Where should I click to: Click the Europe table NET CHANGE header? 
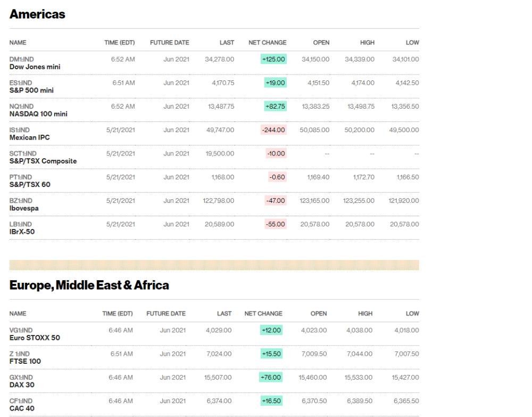pyautogui.click(x=263, y=314)
